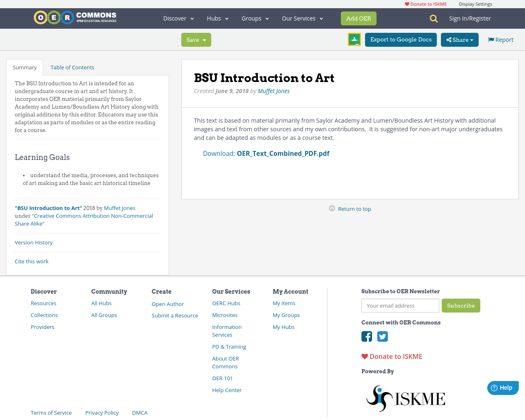Click the Google Classroom share icon
525x420 pixels.
[x=354, y=39]
